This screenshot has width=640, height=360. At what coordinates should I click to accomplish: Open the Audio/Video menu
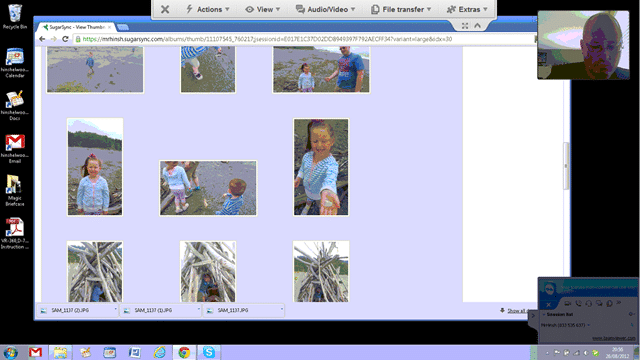(x=325, y=9)
